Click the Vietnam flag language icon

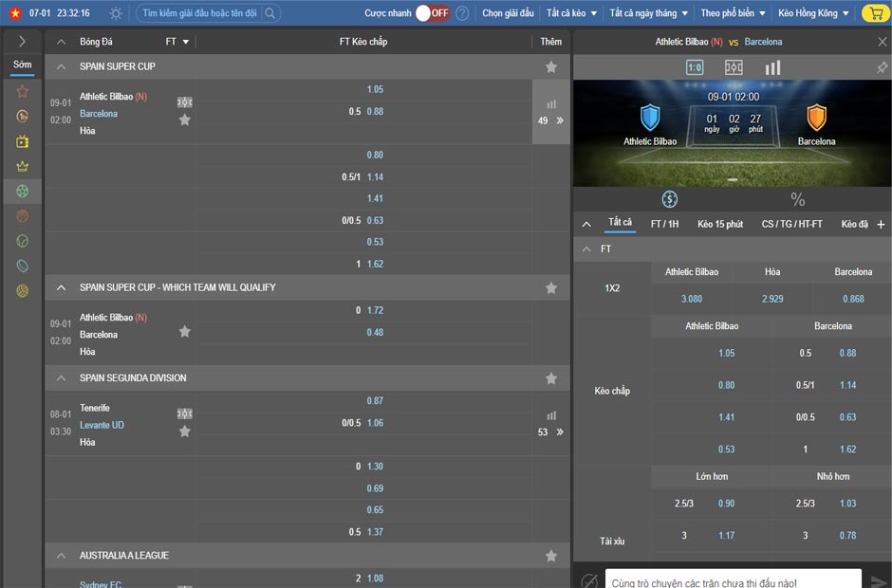coord(15,12)
